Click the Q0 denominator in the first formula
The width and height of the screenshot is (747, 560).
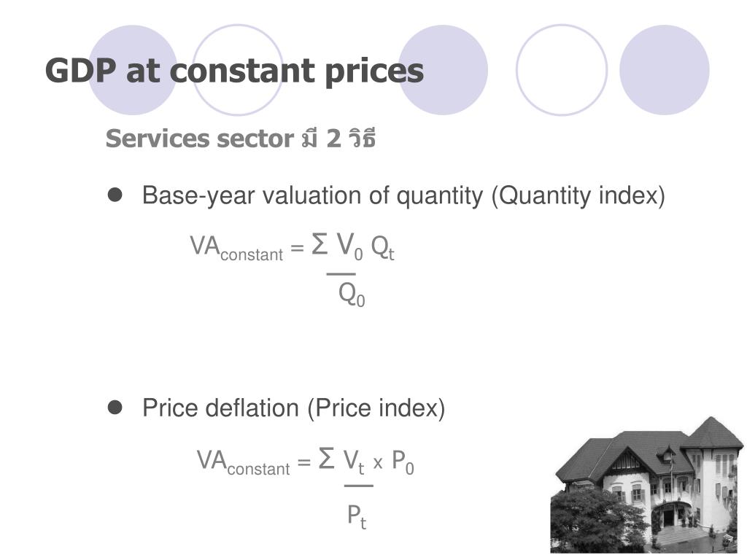point(352,295)
